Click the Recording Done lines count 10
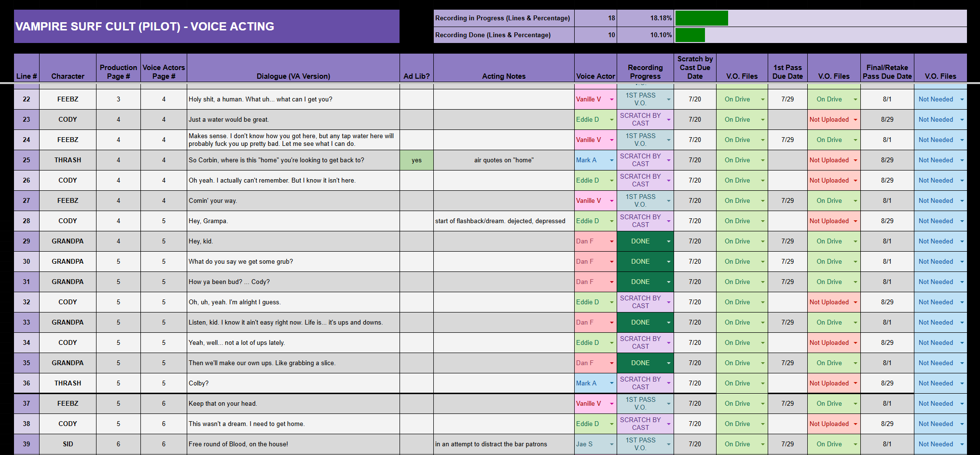The height and width of the screenshot is (455, 980). tap(595, 35)
